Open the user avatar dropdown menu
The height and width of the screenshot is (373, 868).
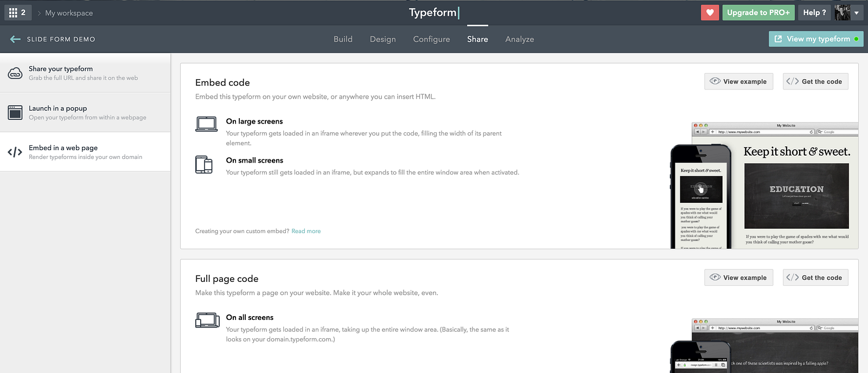click(848, 12)
